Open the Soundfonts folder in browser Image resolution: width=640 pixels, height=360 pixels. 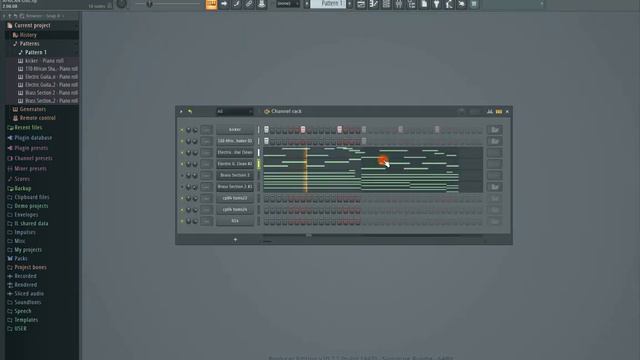click(28, 303)
